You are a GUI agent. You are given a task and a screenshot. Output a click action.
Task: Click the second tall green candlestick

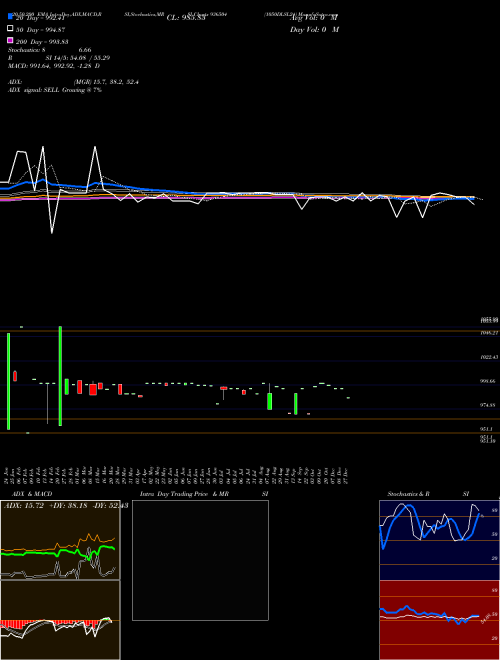click(x=61, y=376)
